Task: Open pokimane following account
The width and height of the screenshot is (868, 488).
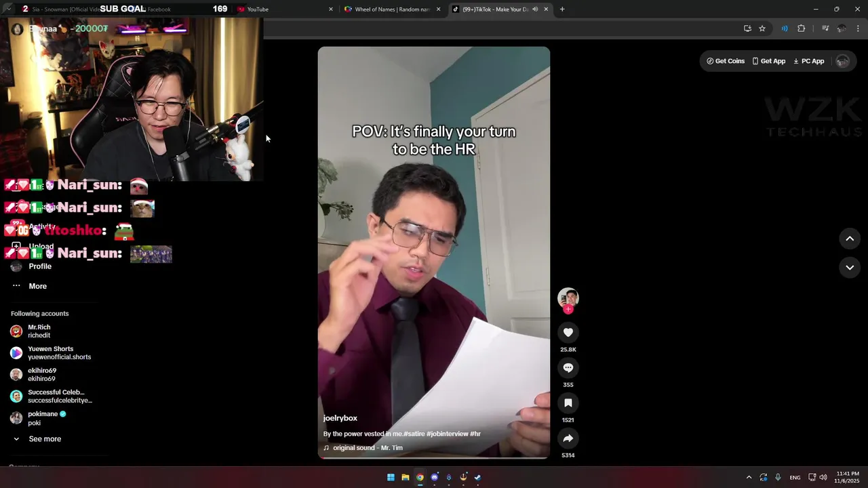Action: click(x=39, y=418)
